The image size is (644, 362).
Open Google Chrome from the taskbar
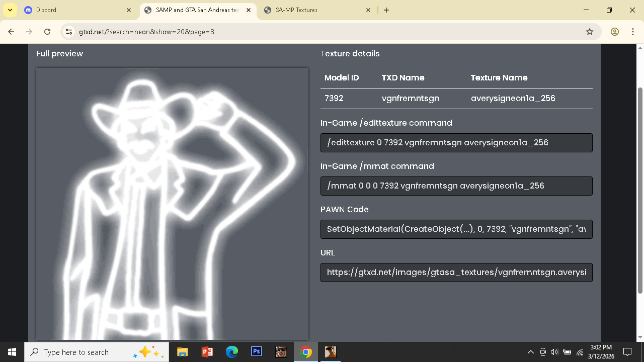tap(305, 352)
